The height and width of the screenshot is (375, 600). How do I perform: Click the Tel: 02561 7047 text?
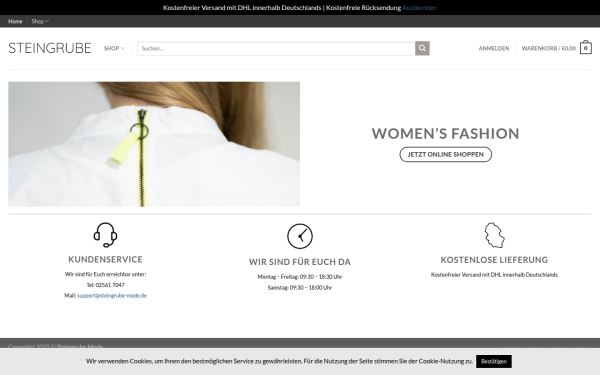pos(105,285)
